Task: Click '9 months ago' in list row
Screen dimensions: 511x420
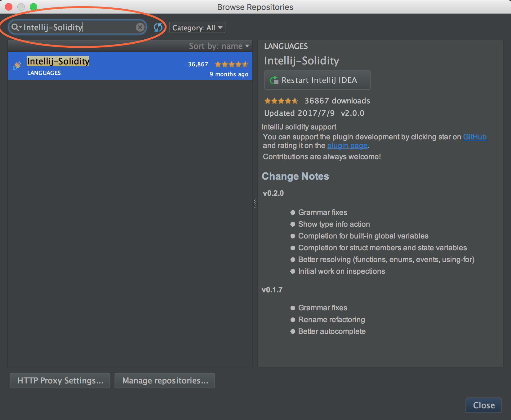Action: pyautogui.click(x=229, y=74)
